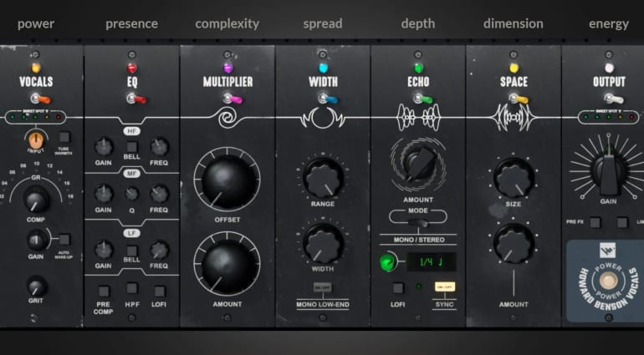Screen dimensions: 644x355
Task: Click the LF GAIN knob
Action: (x=104, y=250)
